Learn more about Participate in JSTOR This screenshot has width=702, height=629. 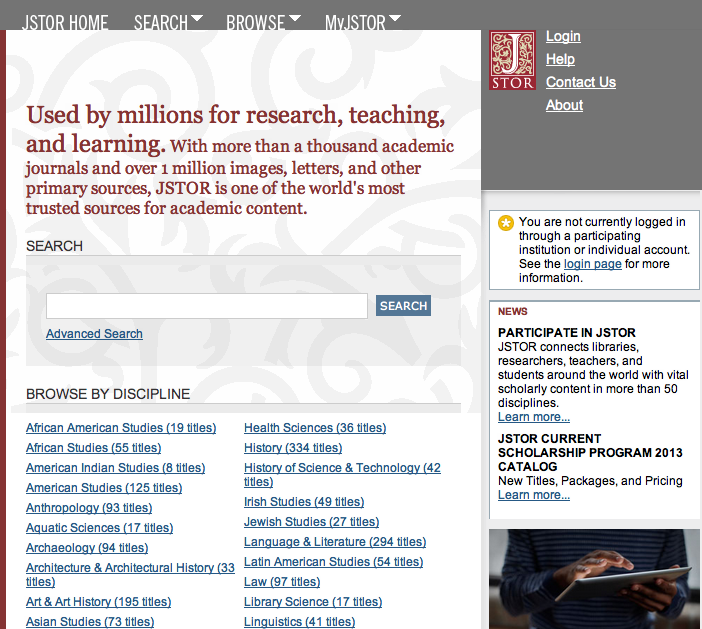(x=534, y=417)
